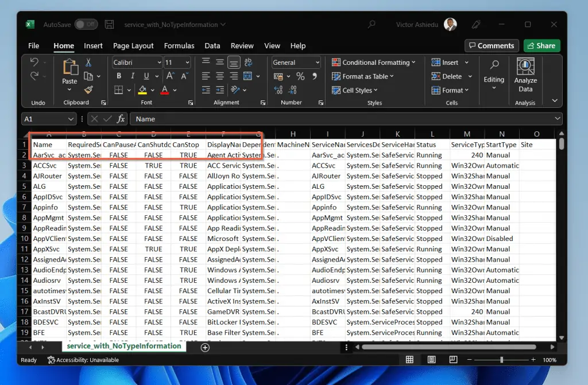Select the Format Painter brush icon

click(88, 90)
